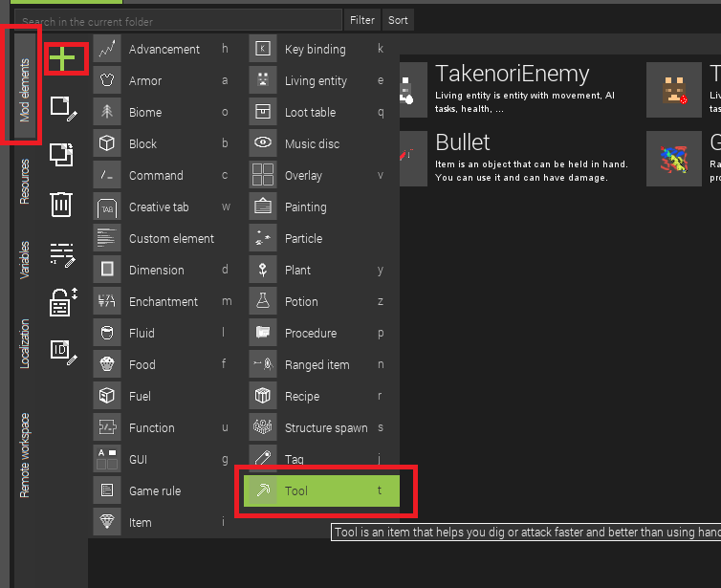Click the duplicate element icon

[62, 155]
